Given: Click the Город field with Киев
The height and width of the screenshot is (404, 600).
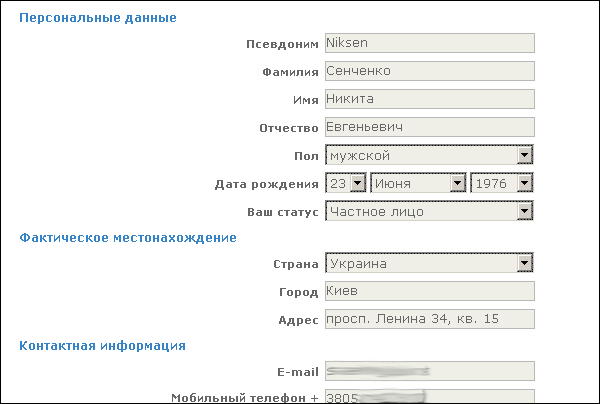Looking at the screenshot, I should 430,292.
